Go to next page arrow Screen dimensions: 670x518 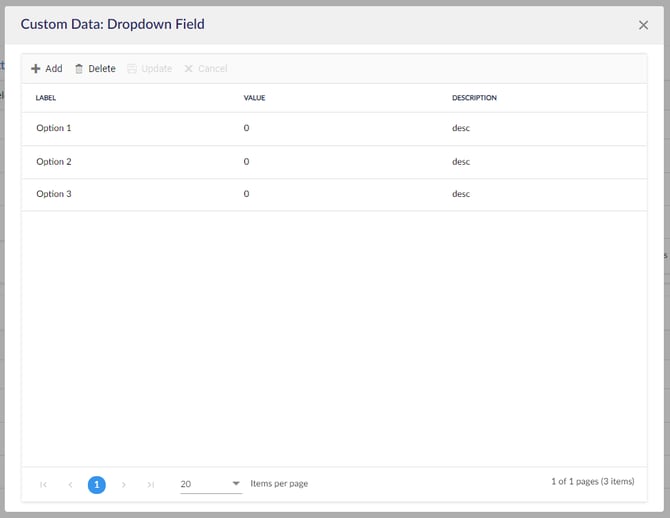pyautogui.click(x=123, y=484)
